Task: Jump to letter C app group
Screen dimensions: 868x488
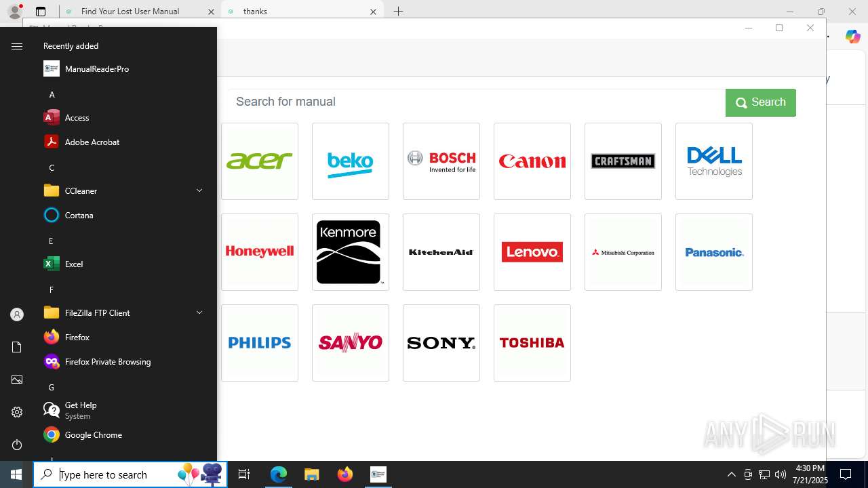Action: [x=52, y=168]
